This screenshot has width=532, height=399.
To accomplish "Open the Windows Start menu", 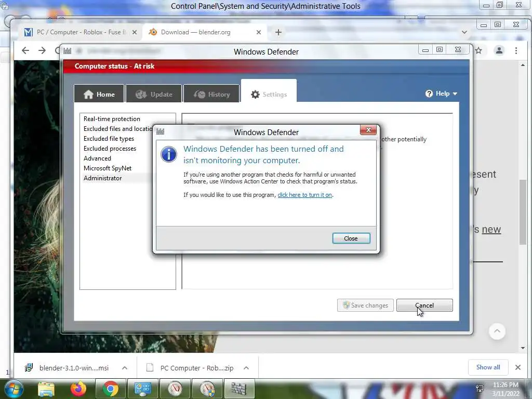I will point(13,389).
